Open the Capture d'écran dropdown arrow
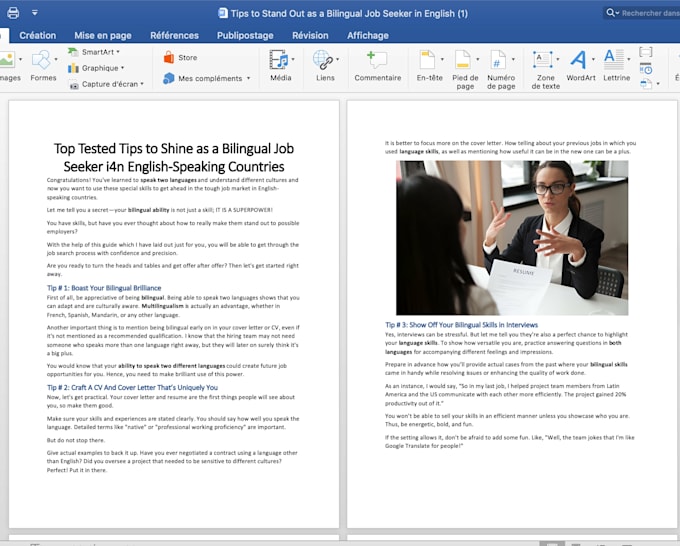 [142, 84]
